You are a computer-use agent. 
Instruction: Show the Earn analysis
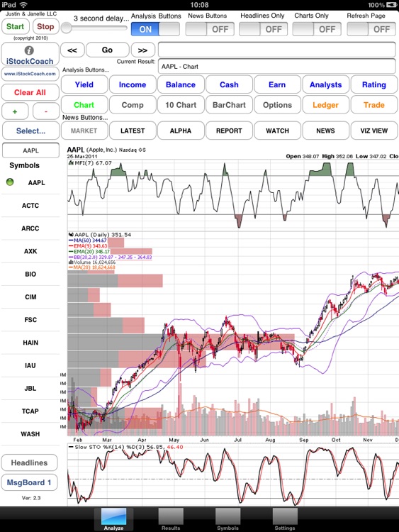tap(277, 84)
